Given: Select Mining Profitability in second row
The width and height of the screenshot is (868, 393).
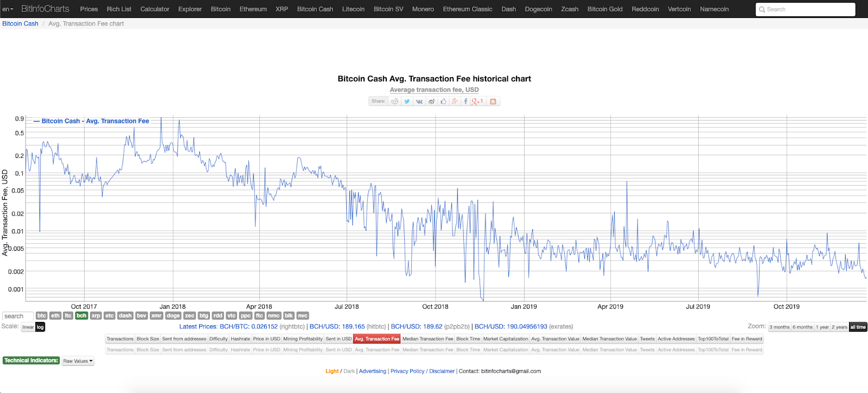Looking at the screenshot, I should coord(303,350).
